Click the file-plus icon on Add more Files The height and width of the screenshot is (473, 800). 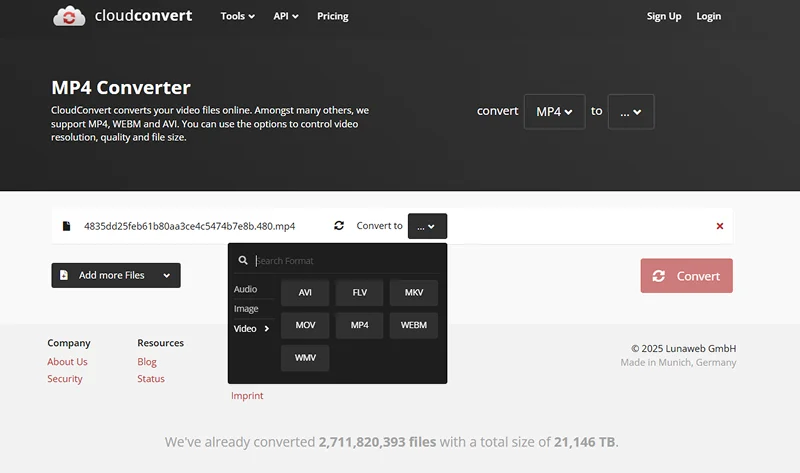[64, 275]
